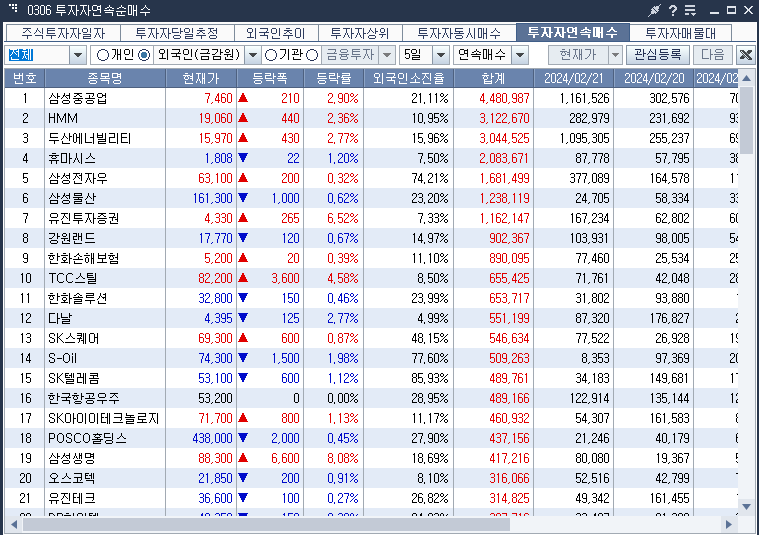Image resolution: width=759 pixels, height=535 pixels.
Task: Click down arrow icon for 삼성물산 row
Action: click(x=243, y=198)
